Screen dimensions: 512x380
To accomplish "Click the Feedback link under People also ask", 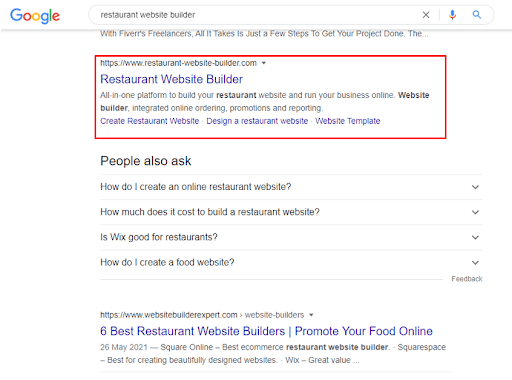I will click(467, 279).
